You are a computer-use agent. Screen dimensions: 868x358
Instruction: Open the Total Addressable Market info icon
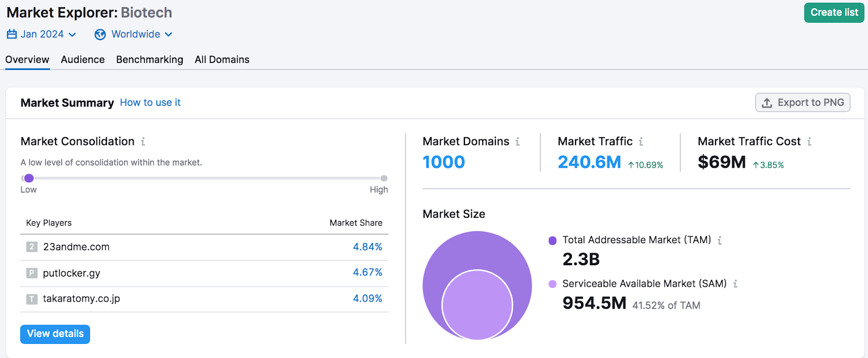click(719, 240)
